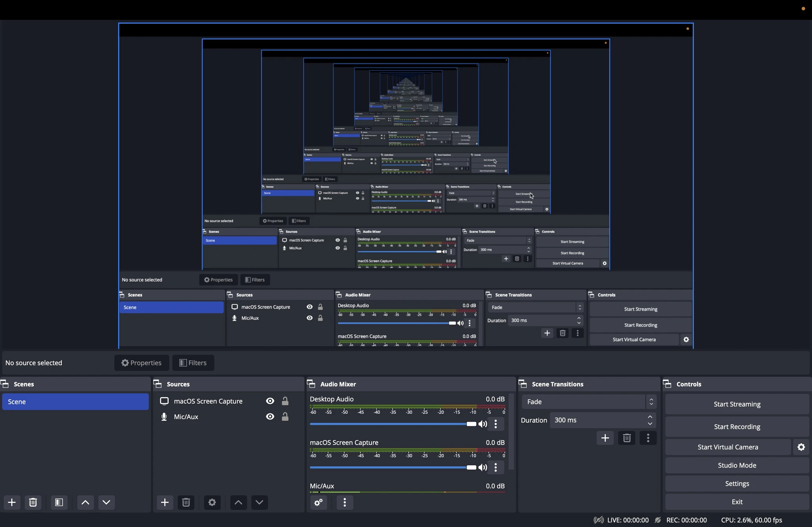Viewport: 812px width, 527px height.
Task: Open source properties gear in Sources panel
Action: point(212,502)
